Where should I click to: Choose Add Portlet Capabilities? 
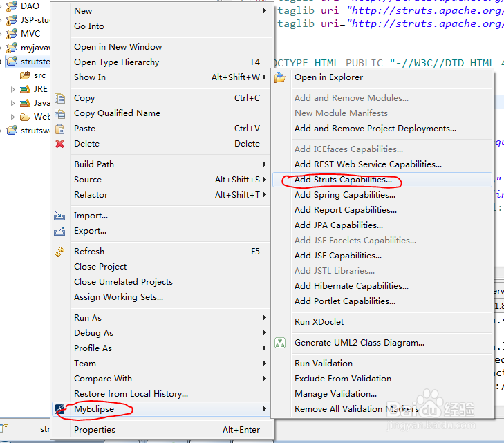[382, 301]
